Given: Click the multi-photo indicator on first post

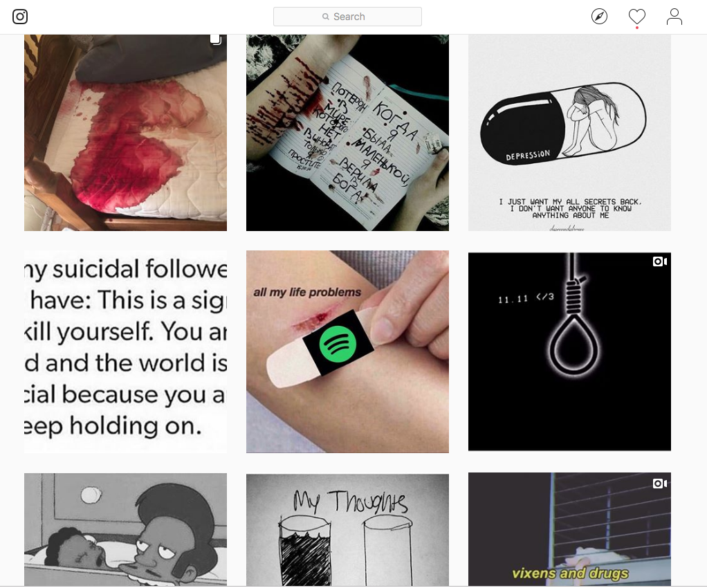Looking at the screenshot, I should [x=216, y=39].
